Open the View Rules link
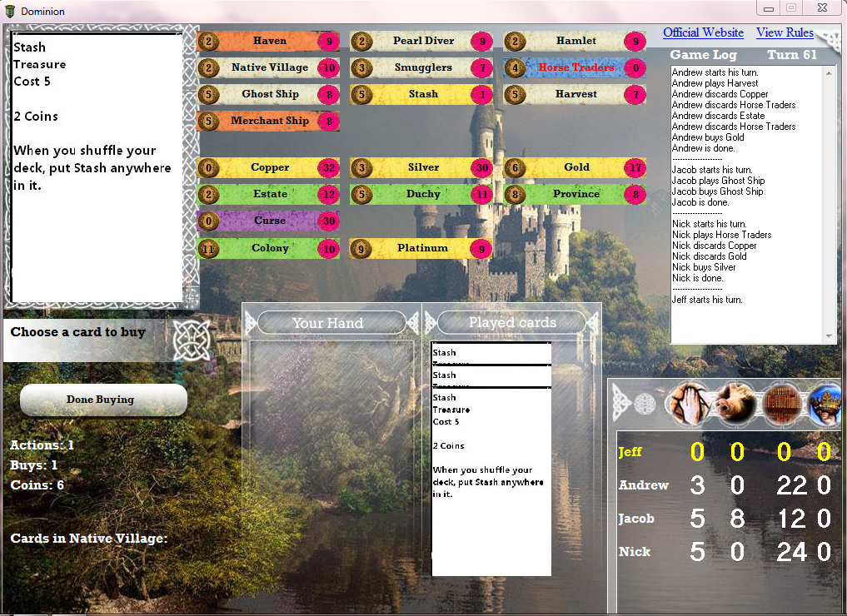This screenshot has width=847, height=616. pos(785,32)
